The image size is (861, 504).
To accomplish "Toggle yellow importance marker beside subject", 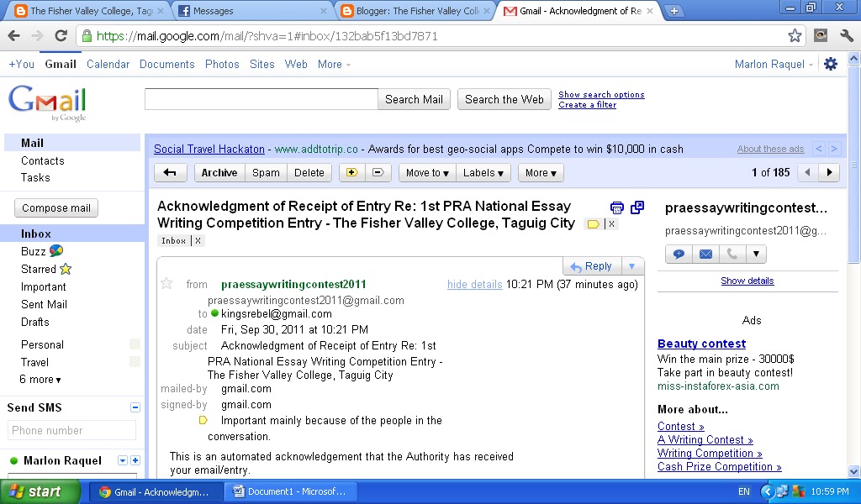I will tap(593, 223).
